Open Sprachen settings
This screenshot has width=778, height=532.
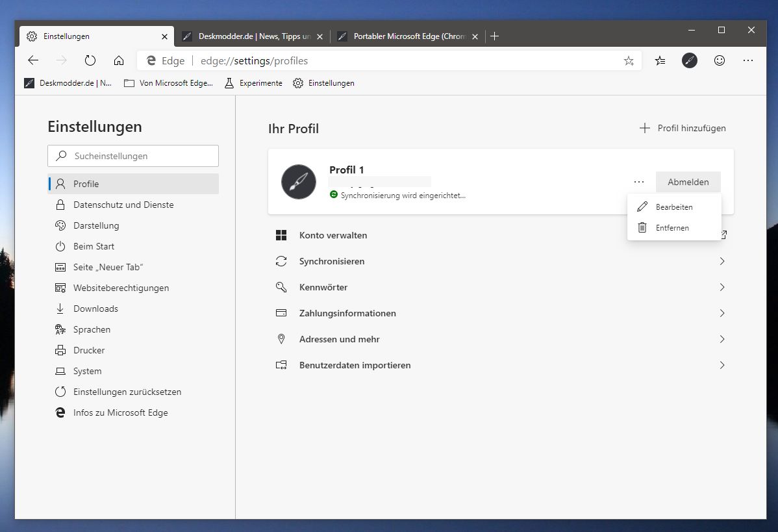pyautogui.click(x=133, y=329)
